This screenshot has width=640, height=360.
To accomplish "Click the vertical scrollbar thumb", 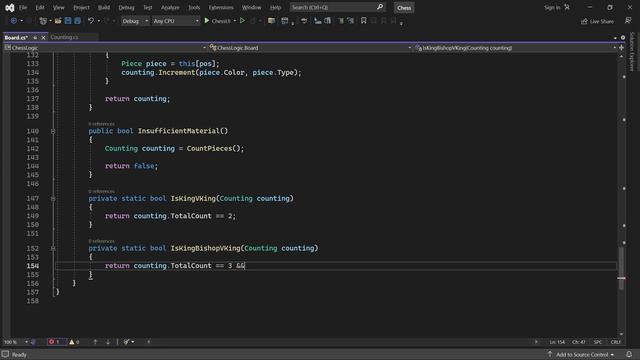I will click(x=621, y=268).
